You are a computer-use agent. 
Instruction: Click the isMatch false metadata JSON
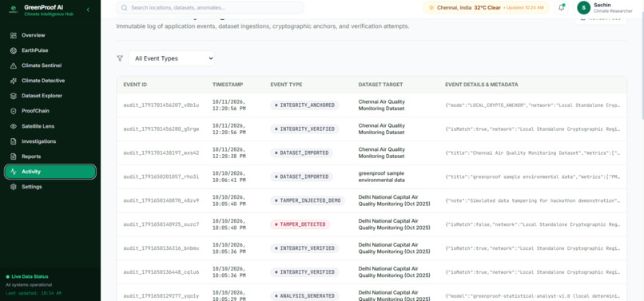coord(532,224)
